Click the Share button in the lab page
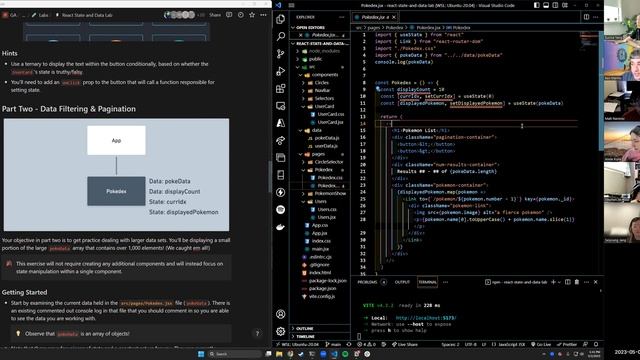This screenshot has width=640, height=360. point(215,15)
